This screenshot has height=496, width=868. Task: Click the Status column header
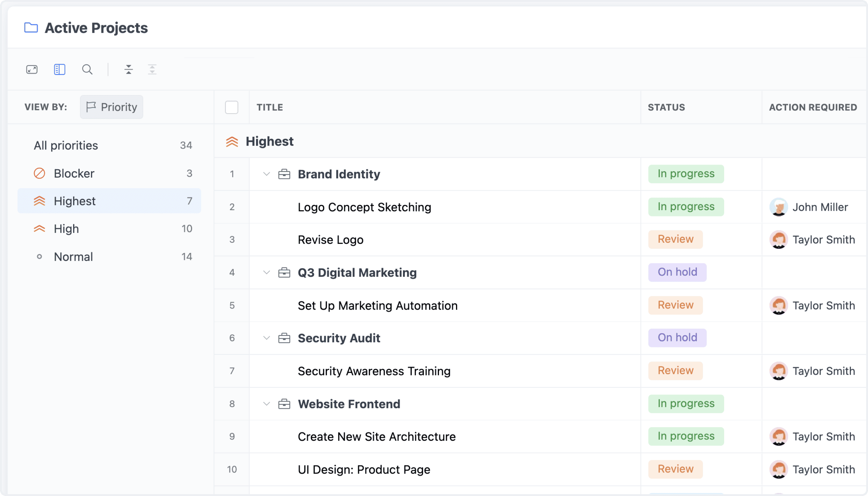[x=666, y=107]
